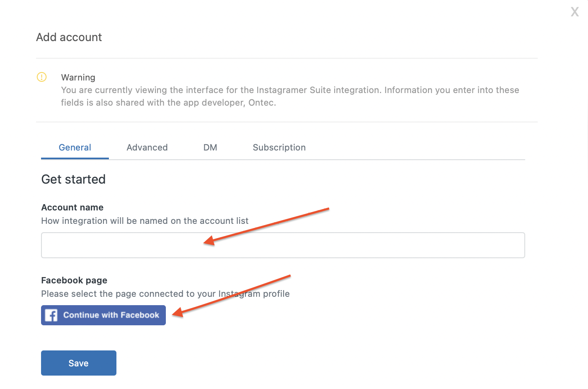Open the DM tab

[210, 148]
